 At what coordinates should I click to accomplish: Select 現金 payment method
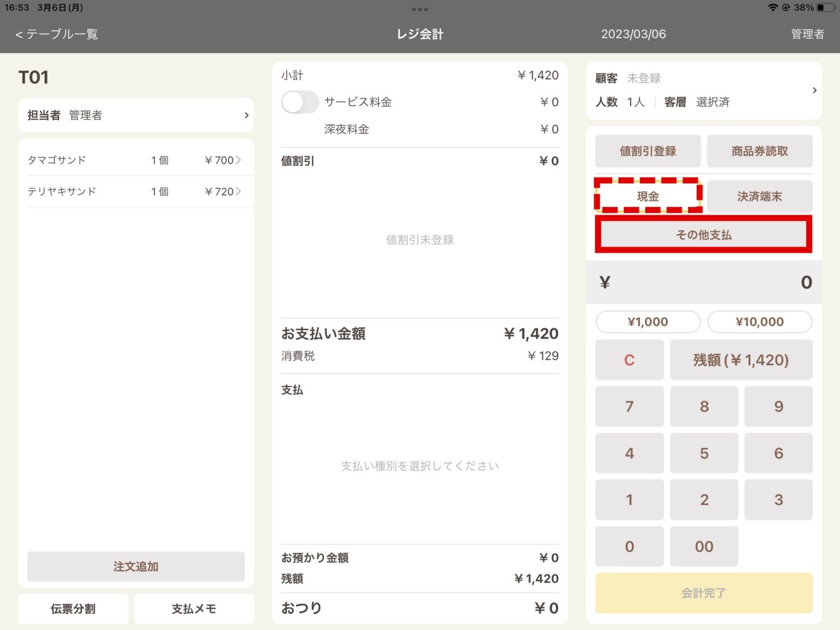coord(648,196)
